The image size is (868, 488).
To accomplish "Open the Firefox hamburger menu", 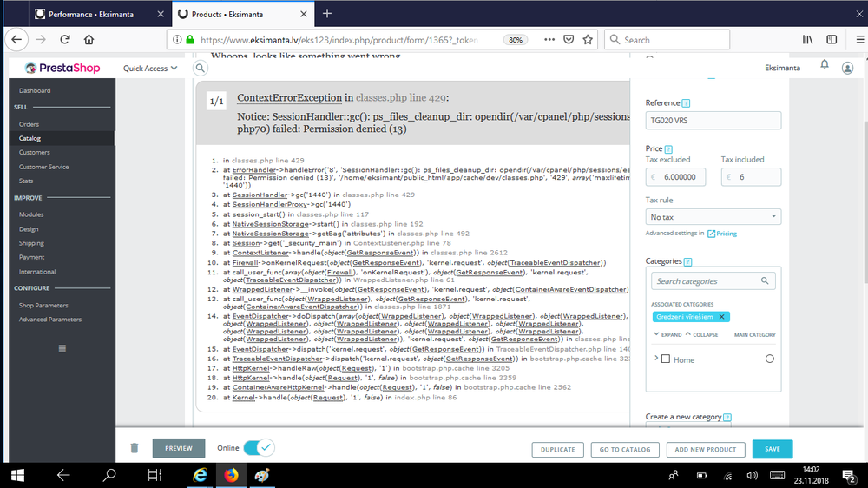I will [x=859, y=39].
